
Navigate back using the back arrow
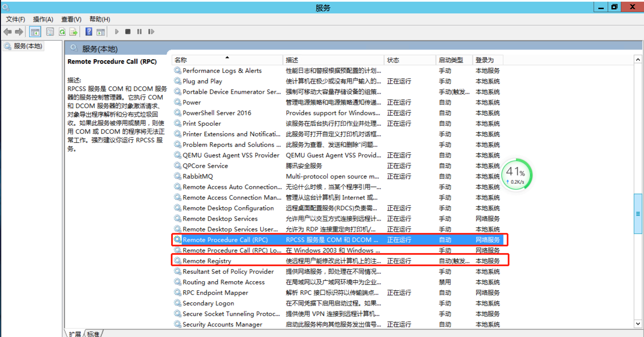pyautogui.click(x=7, y=32)
